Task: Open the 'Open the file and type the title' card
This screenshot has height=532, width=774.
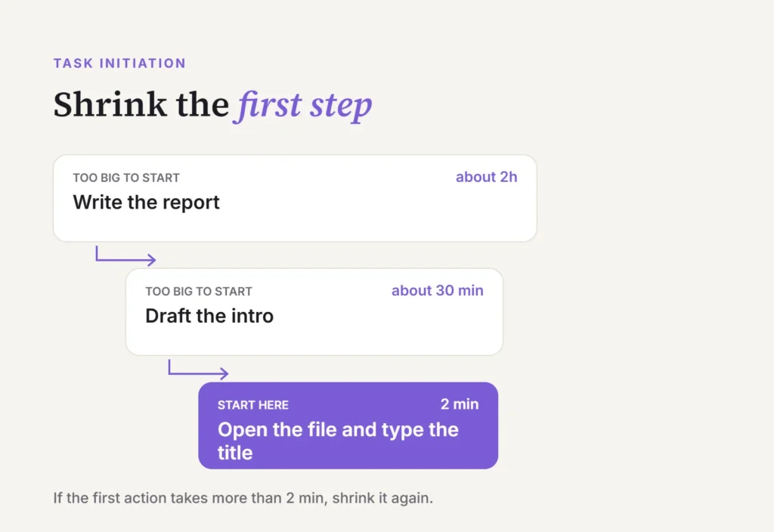Action: pos(348,425)
